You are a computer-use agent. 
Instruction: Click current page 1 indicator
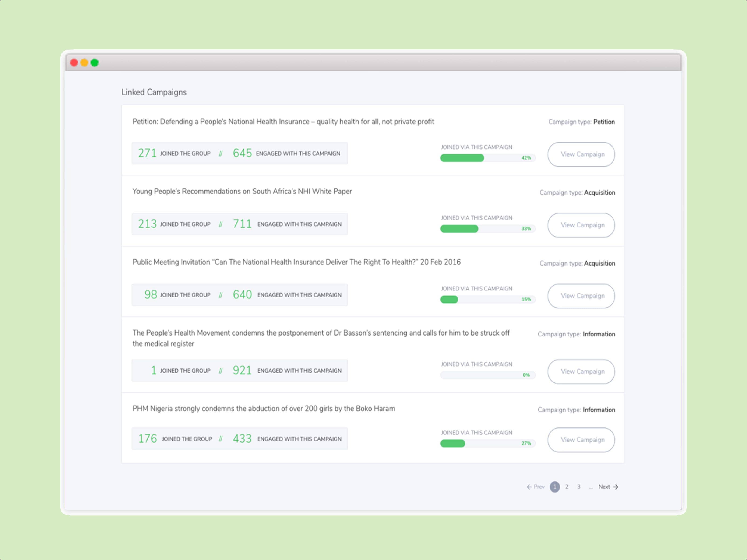point(554,487)
